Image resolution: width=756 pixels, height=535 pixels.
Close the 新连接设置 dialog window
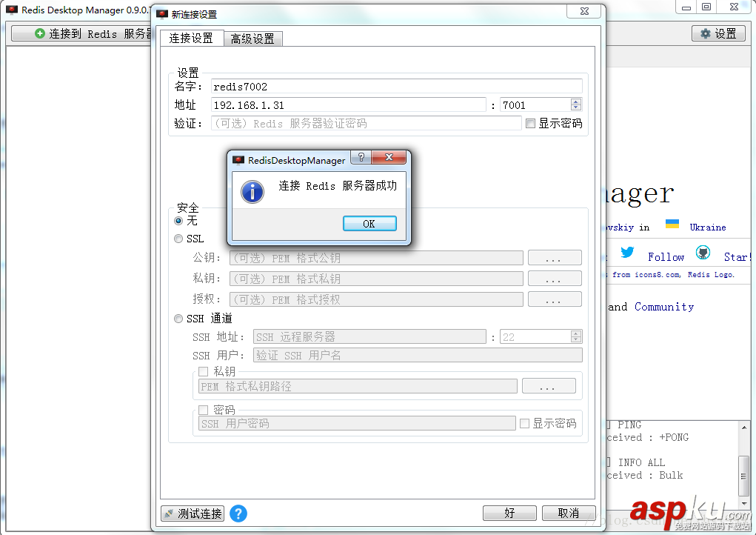coord(584,11)
